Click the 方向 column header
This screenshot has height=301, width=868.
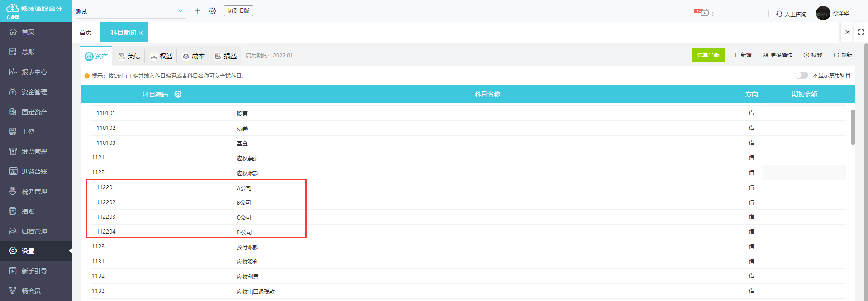pos(751,94)
